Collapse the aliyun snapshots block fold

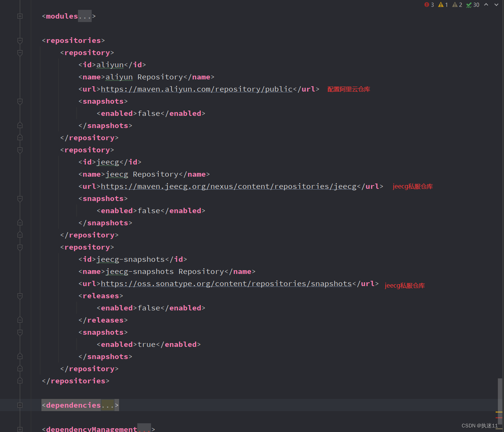pos(20,101)
